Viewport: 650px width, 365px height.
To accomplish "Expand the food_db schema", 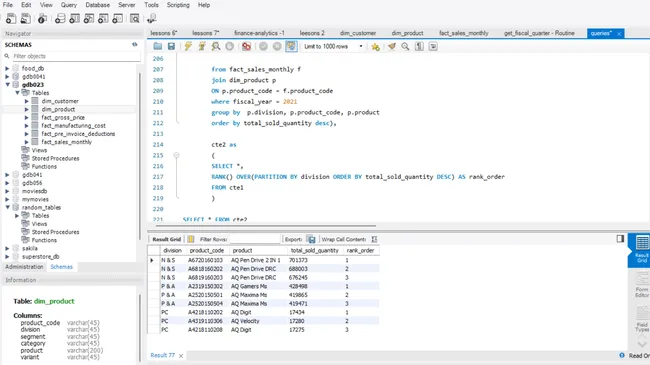I will point(7,68).
